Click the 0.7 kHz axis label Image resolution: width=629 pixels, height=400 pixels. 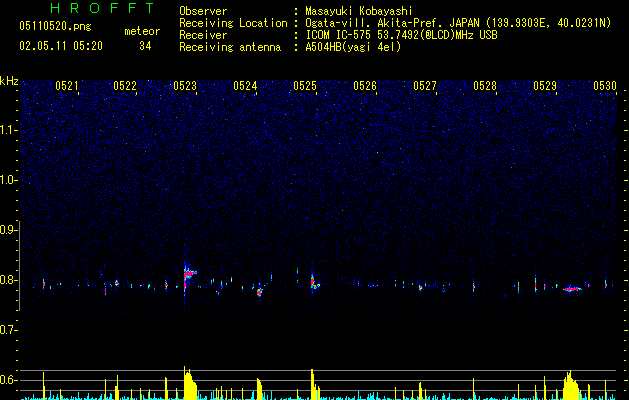pyautogui.click(x=8, y=330)
